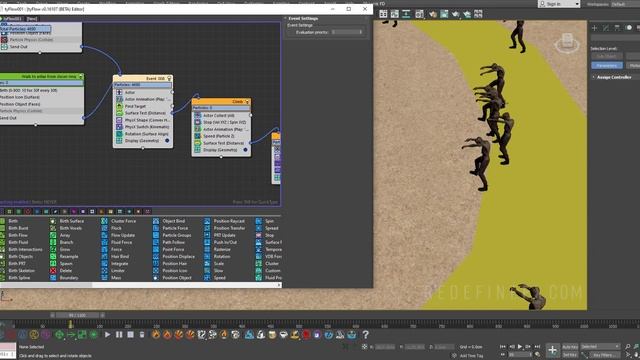Click the time slider frame indicator
The image size is (640, 360).
[78, 315]
